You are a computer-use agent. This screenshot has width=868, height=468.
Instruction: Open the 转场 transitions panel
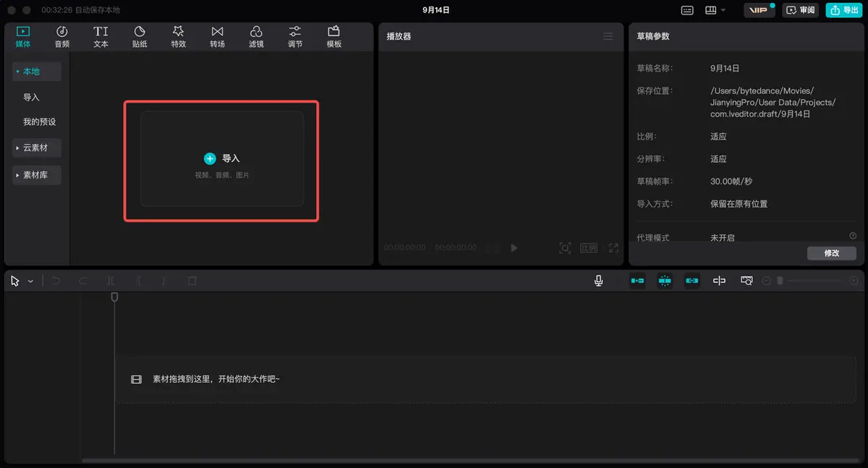pyautogui.click(x=217, y=37)
